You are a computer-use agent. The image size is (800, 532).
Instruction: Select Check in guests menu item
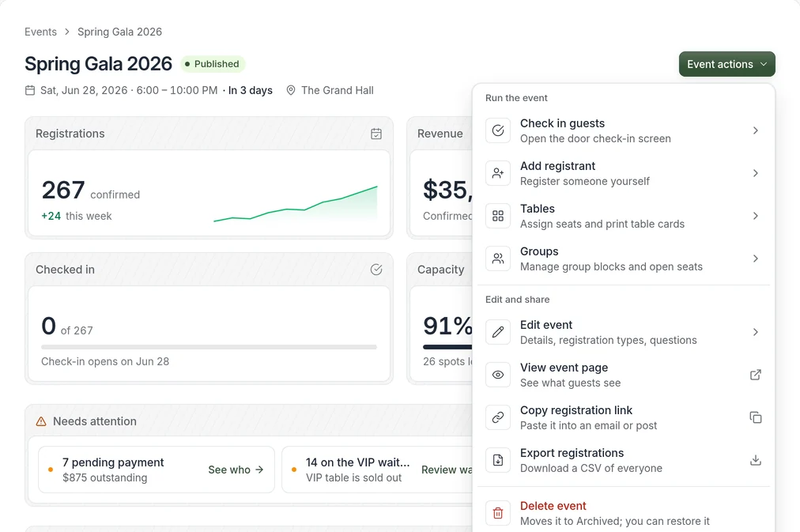tap(624, 130)
